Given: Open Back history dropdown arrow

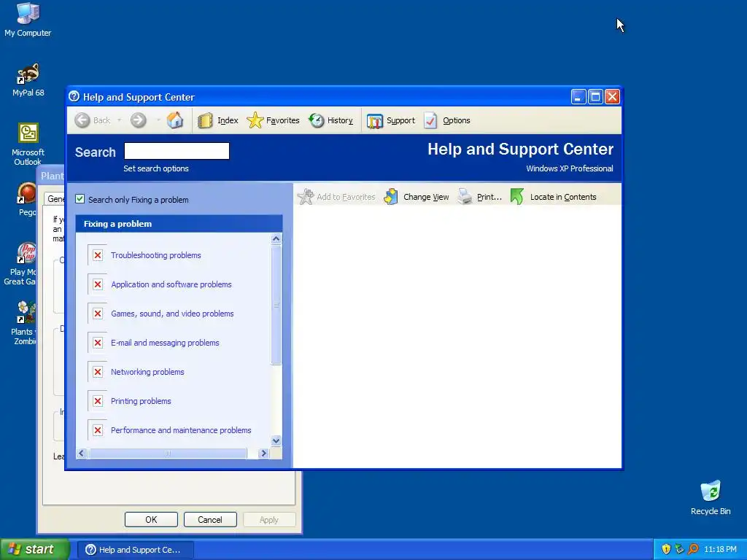Looking at the screenshot, I should tap(119, 120).
